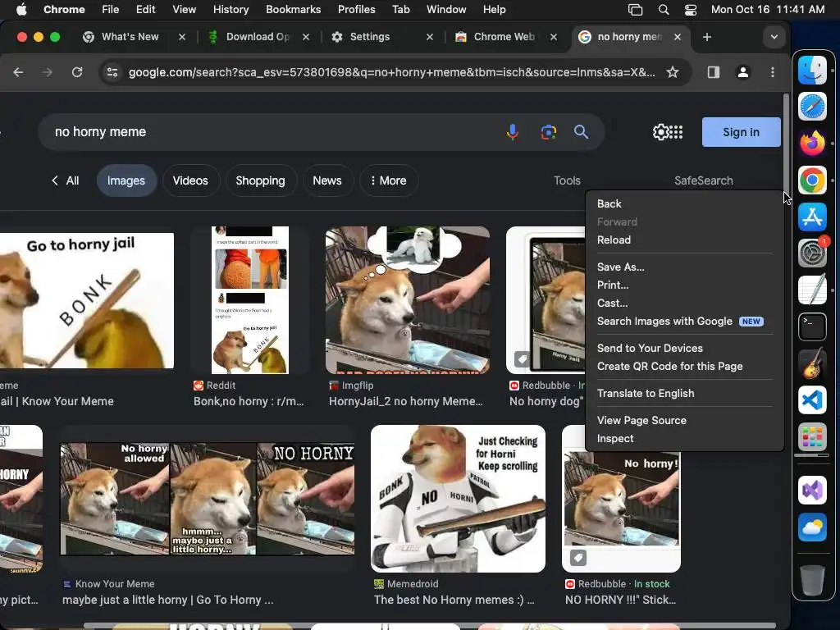Expand the Tools options
The image size is (840, 630).
[567, 180]
